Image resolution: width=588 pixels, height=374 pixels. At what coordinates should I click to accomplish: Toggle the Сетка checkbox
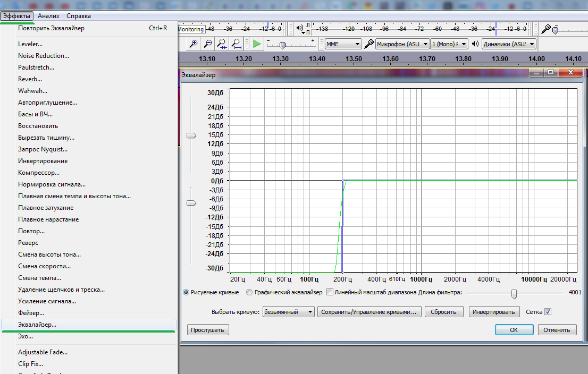click(x=548, y=312)
